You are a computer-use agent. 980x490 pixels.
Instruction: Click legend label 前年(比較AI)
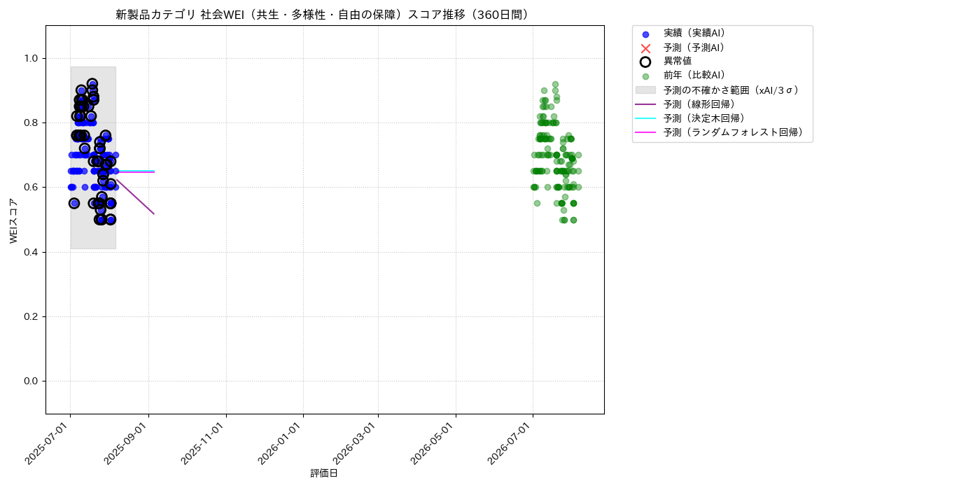pos(694,76)
